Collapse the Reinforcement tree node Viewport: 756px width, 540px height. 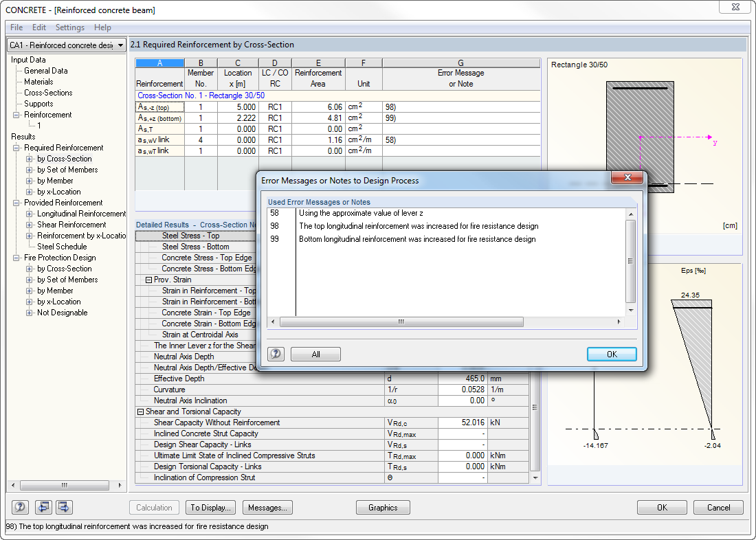tap(16, 115)
